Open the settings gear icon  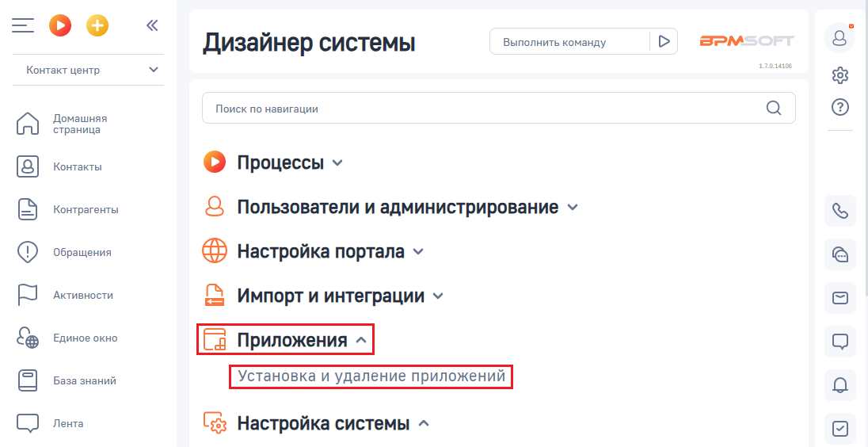(839, 74)
